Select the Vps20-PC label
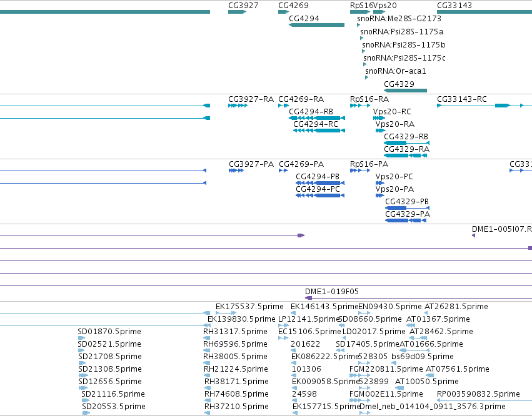The width and height of the screenshot is (532, 416). coord(394,177)
